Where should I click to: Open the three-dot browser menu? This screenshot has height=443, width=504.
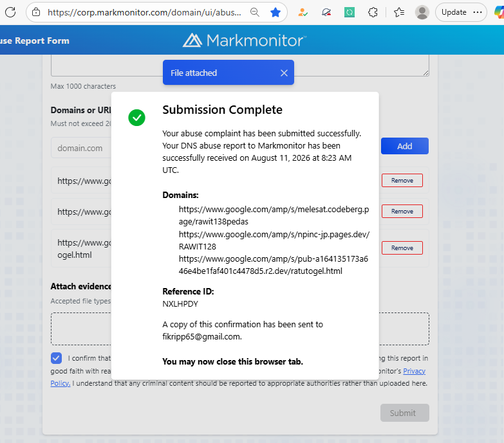point(478,12)
